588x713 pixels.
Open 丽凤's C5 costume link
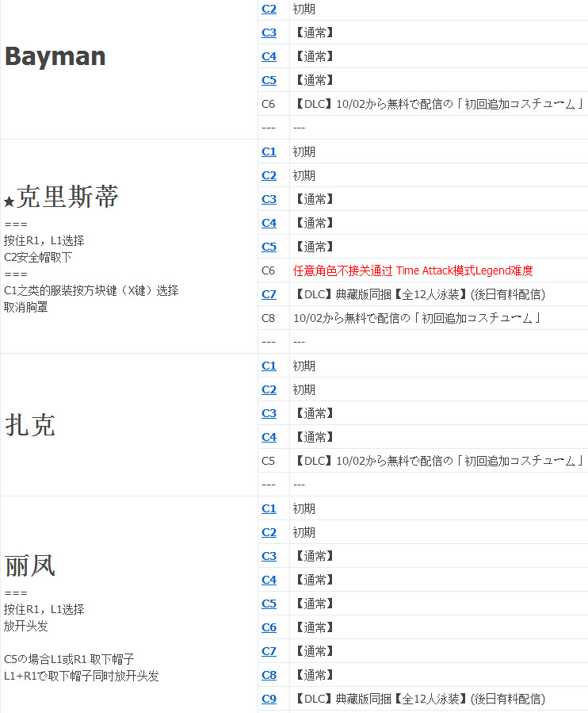pos(269,604)
